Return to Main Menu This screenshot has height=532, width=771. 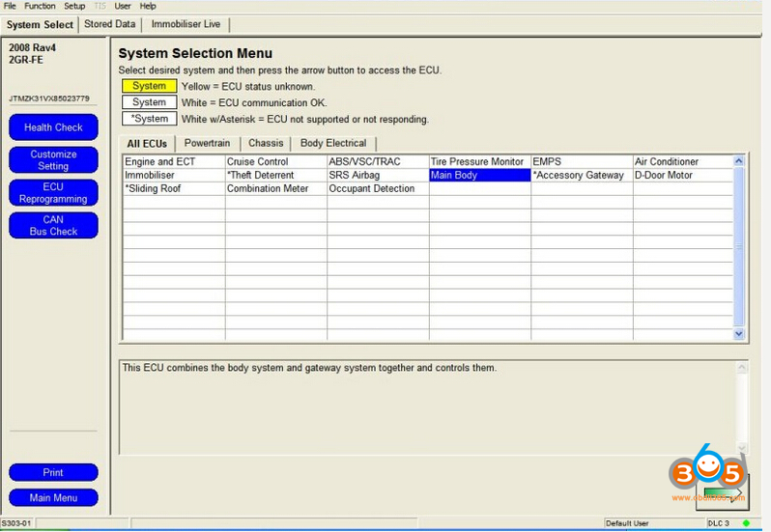click(53, 497)
